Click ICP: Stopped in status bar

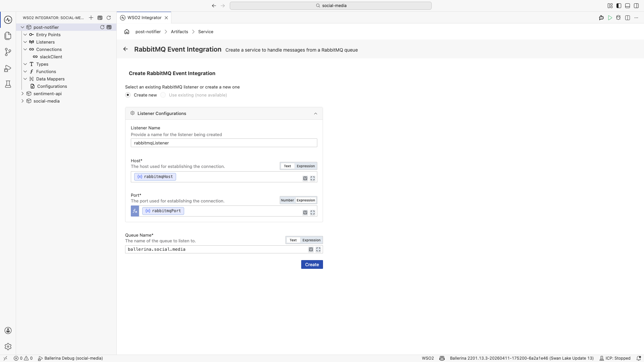coord(615,358)
